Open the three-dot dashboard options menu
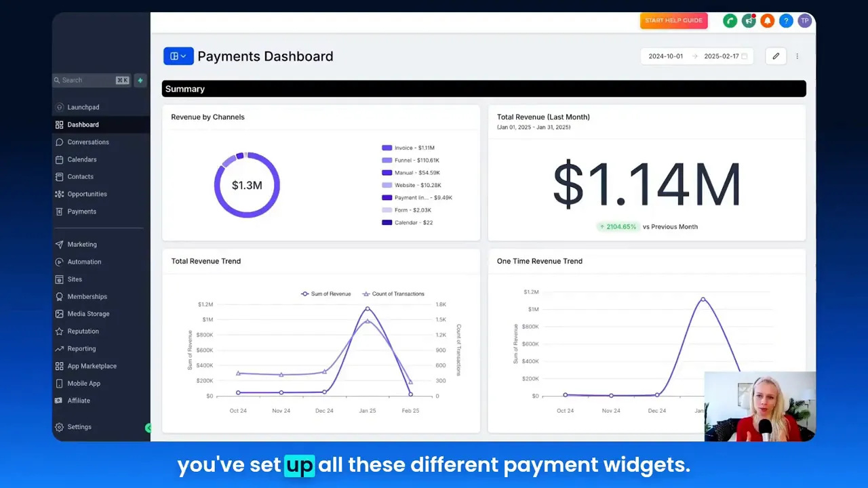868x488 pixels. click(797, 56)
